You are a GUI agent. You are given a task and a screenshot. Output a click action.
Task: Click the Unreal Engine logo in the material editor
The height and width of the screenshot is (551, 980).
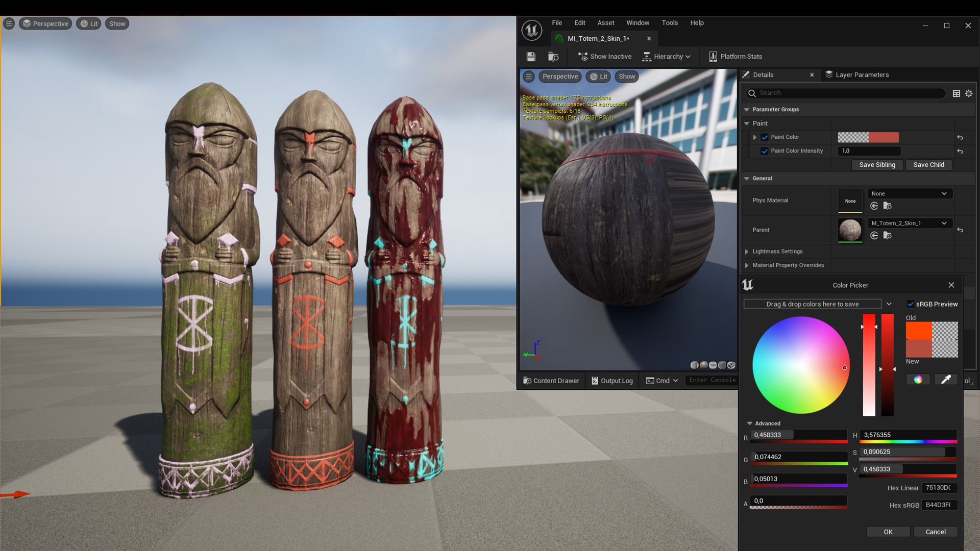click(x=531, y=31)
